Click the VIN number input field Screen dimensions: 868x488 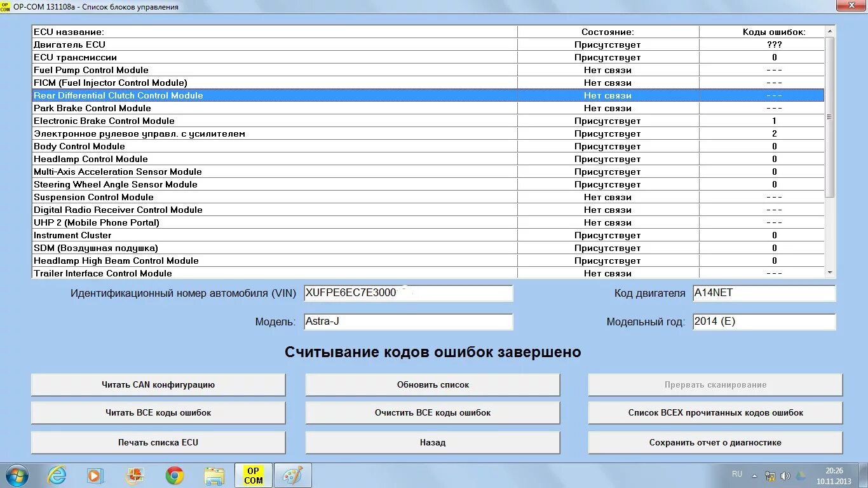click(x=408, y=293)
